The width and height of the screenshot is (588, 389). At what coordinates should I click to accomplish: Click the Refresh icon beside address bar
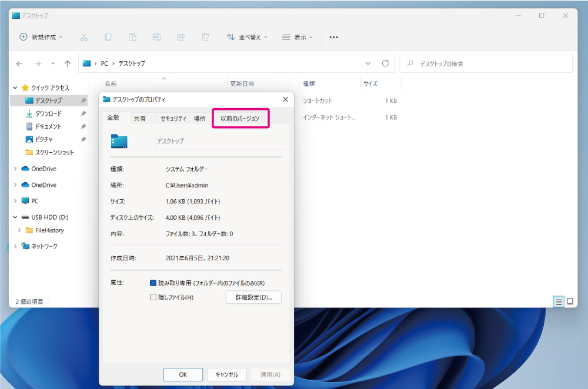tap(385, 63)
